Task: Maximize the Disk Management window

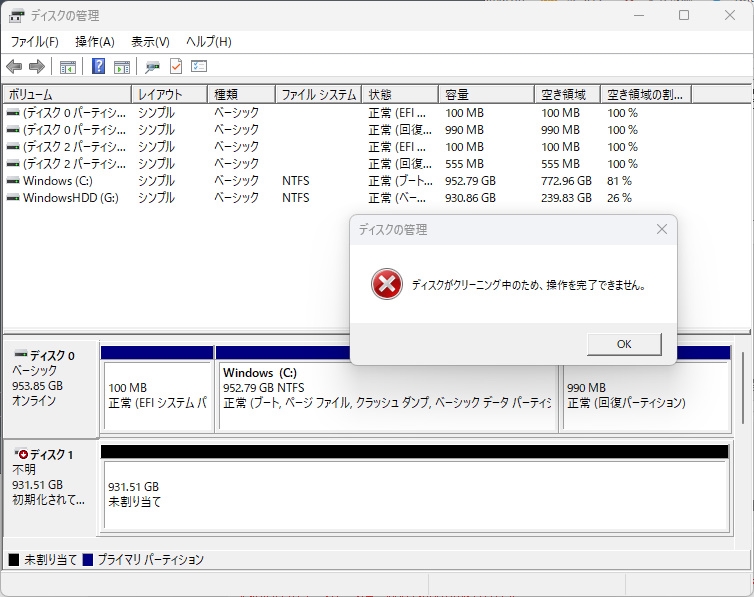Action: (684, 15)
